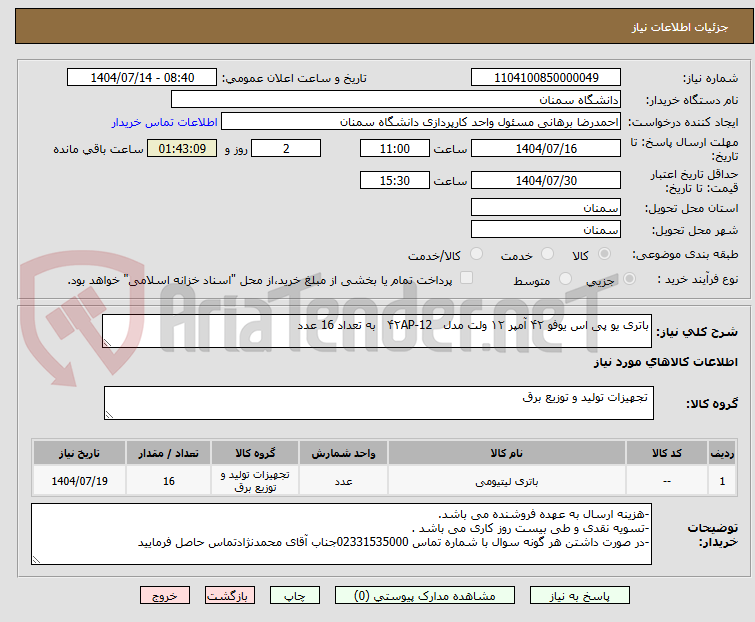Screen dimensions: 755x622
Task: Click the resize handle of description textarea
Action: point(107,343)
